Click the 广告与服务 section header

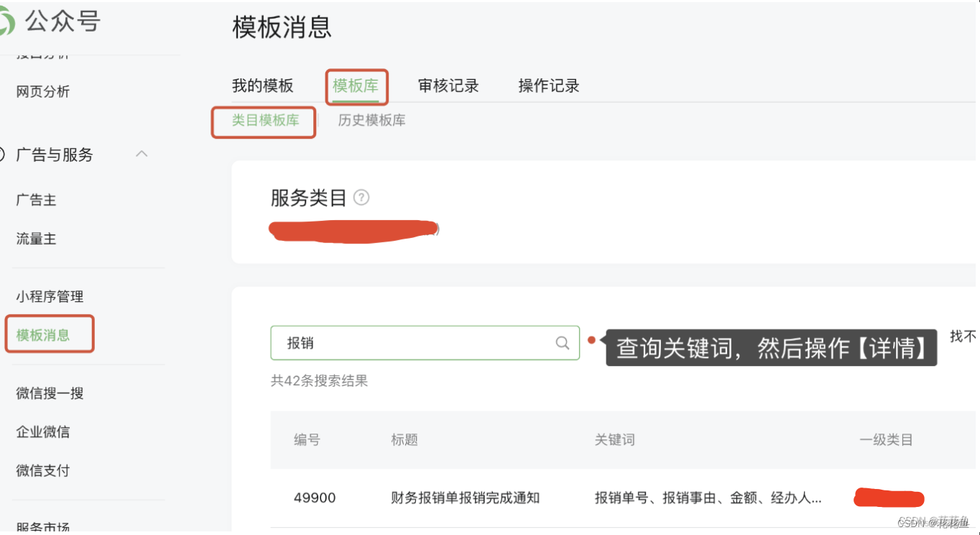click(55, 155)
